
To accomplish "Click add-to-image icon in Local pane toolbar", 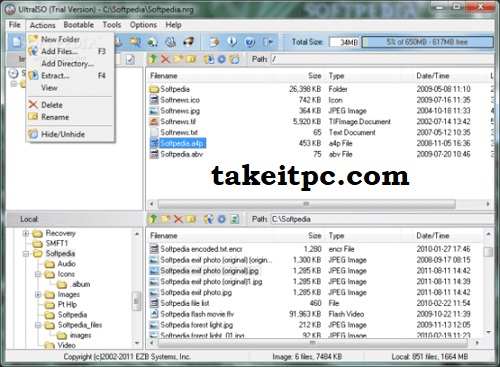I will point(209,219).
